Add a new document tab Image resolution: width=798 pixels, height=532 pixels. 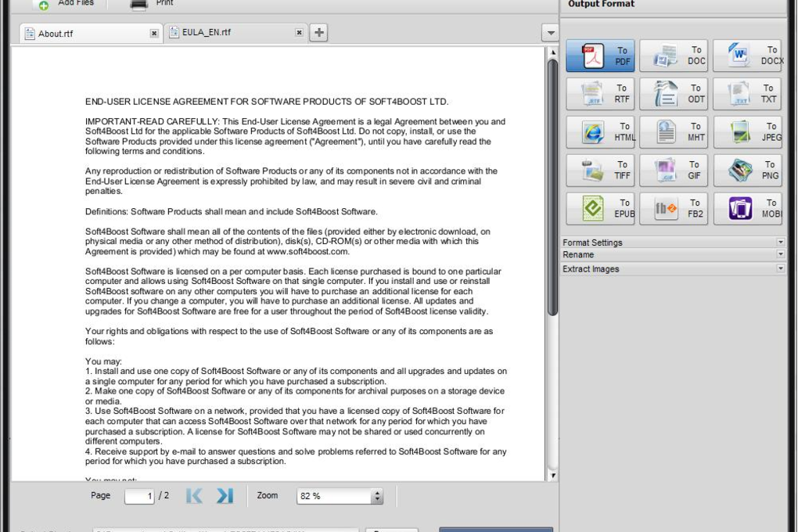[319, 33]
